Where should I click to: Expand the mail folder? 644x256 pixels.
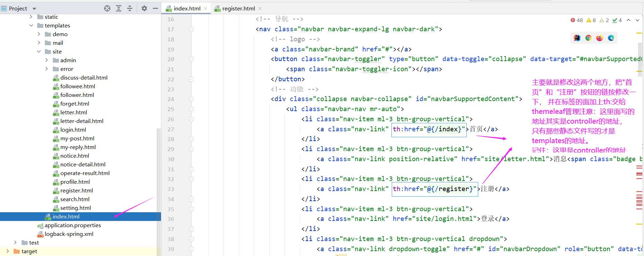(x=39, y=43)
